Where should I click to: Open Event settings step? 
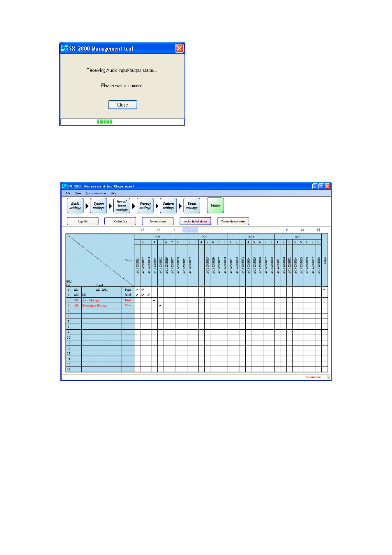(x=192, y=206)
